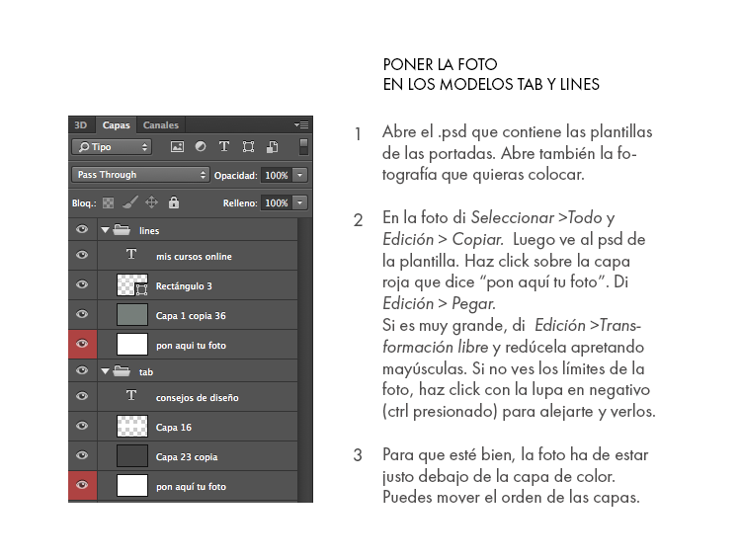Filter by type layers icon

coord(224,147)
